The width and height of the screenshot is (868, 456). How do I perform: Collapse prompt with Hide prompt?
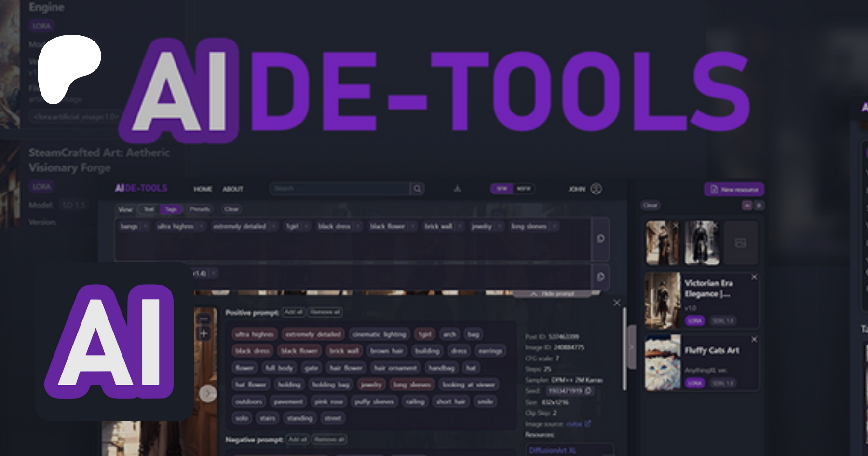pyautogui.click(x=553, y=293)
